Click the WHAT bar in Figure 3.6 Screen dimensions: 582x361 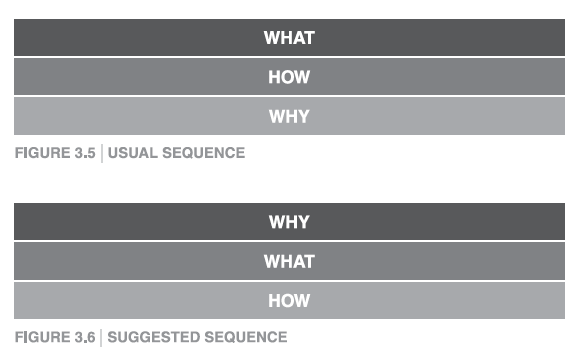point(289,261)
